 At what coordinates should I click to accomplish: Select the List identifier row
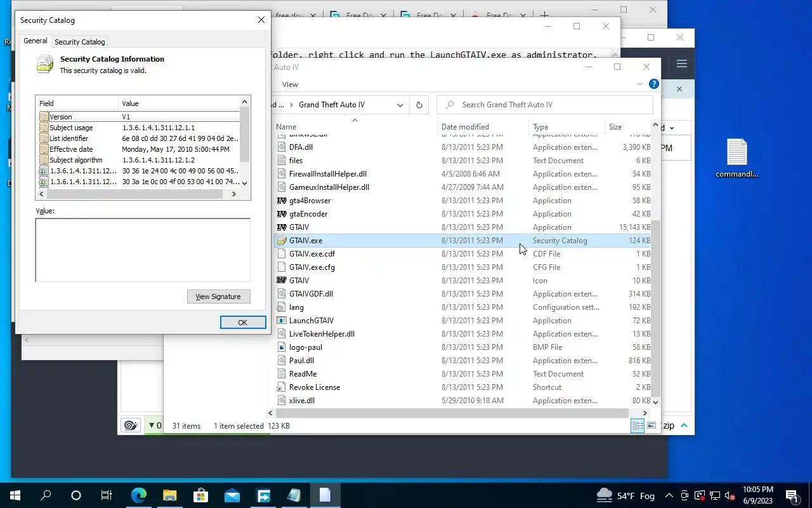tap(138, 138)
